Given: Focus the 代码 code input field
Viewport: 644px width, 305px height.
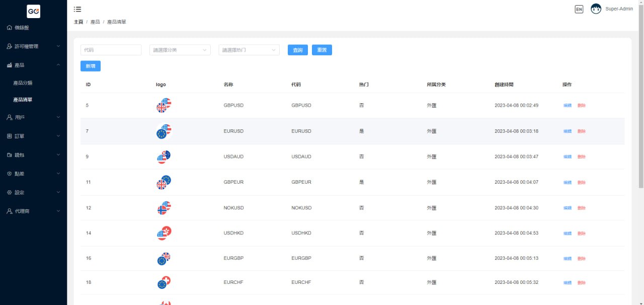Looking at the screenshot, I should [111, 50].
